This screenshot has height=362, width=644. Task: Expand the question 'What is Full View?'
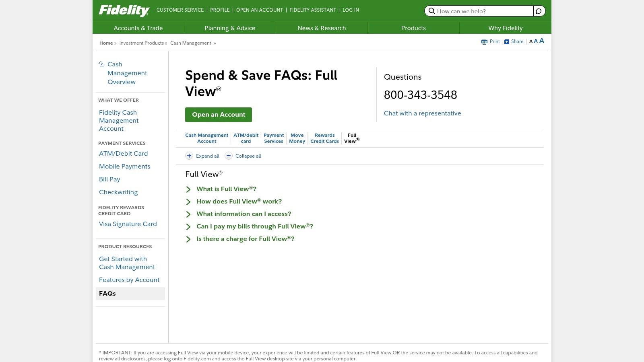pos(226,189)
